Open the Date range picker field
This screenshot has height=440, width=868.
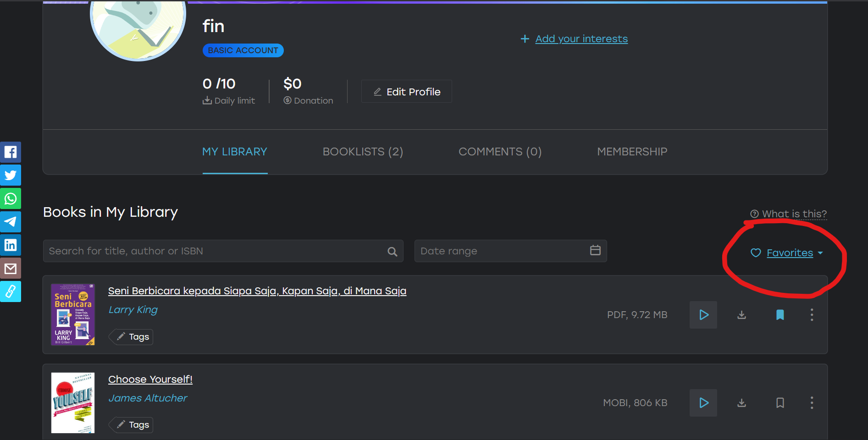[510, 251]
